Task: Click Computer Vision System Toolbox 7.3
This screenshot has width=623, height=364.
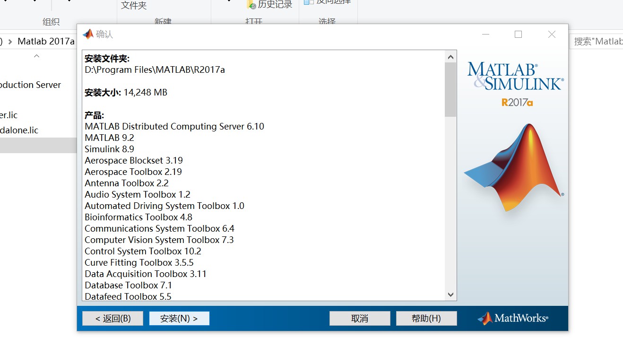Action: pyautogui.click(x=159, y=240)
